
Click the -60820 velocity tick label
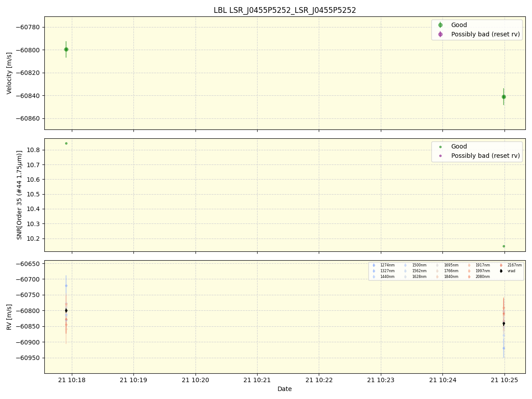coord(28,73)
